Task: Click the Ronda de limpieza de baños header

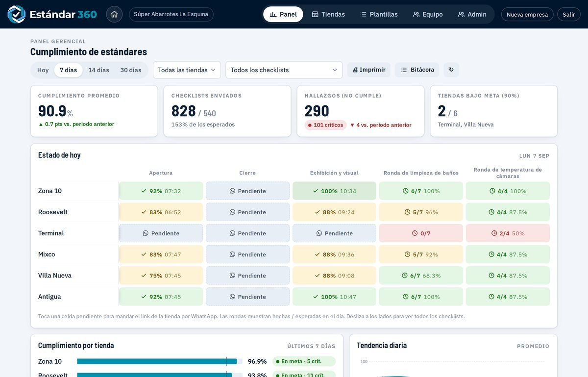Action: [421, 173]
